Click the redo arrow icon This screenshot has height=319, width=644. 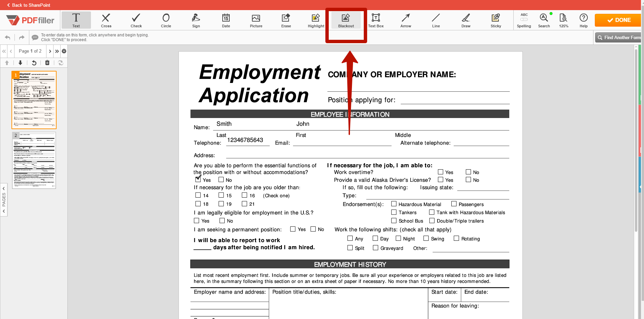(22, 37)
